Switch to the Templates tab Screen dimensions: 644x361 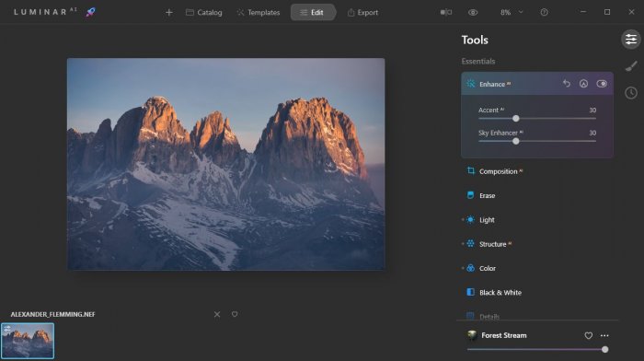click(258, 12)
